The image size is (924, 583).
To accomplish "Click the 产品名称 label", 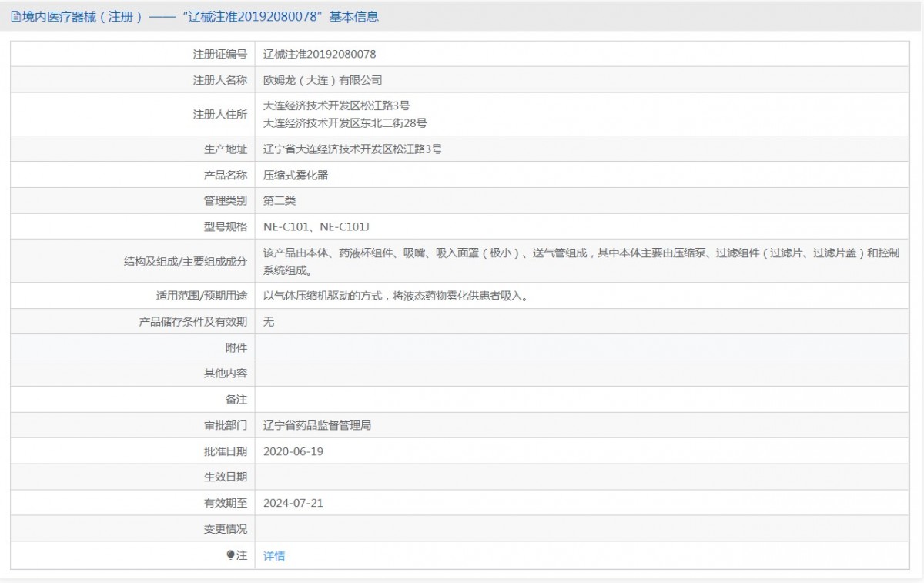I will [x=226, y=175].
